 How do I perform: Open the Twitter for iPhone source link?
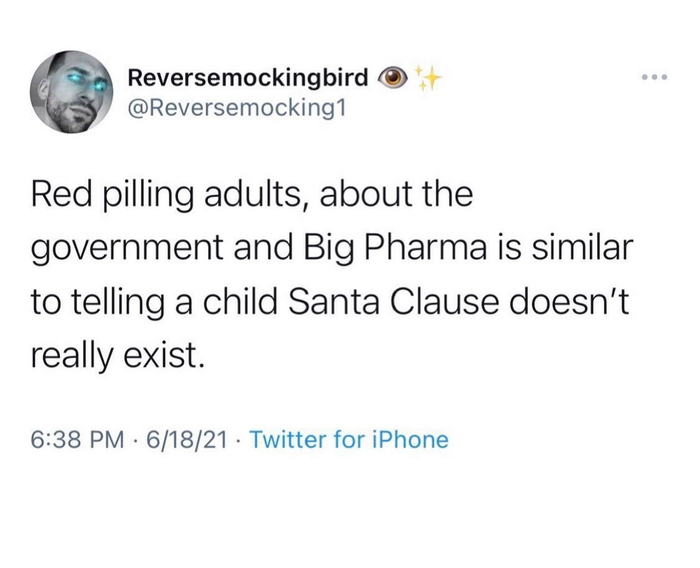[349, 438]
